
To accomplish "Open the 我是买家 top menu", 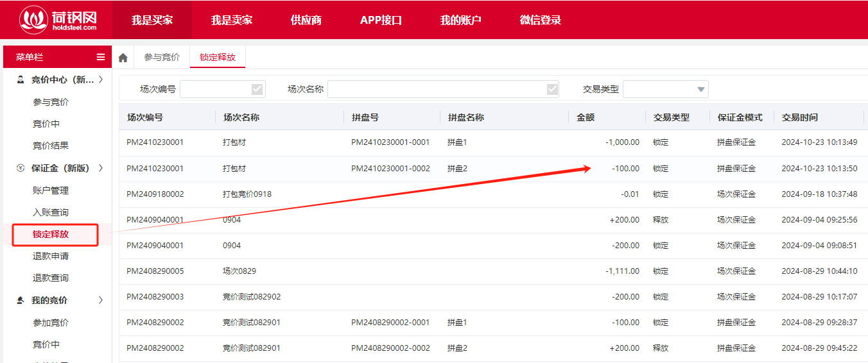I will (x=152, y=20).
